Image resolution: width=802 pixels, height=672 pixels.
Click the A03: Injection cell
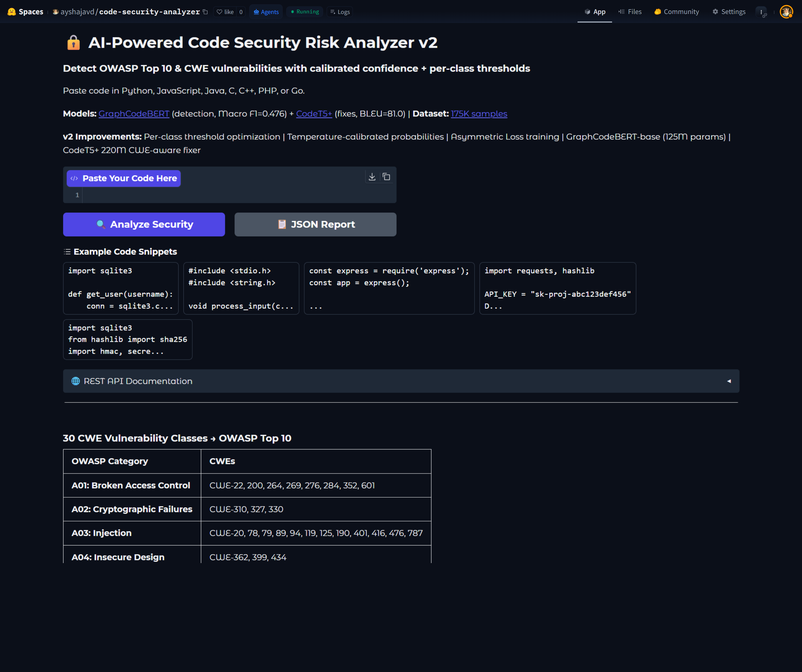point(132,533)
